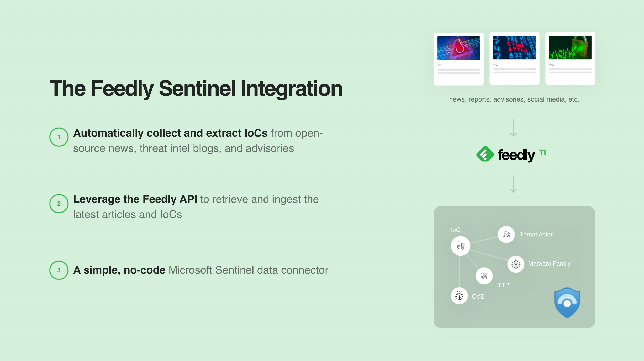Click the arrow below the Feedly logo
644x361 pixels.
pos(513,184)
